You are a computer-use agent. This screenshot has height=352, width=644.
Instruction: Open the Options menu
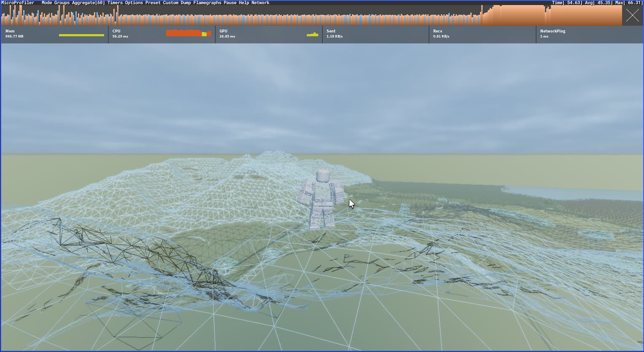tap(134, 3)
